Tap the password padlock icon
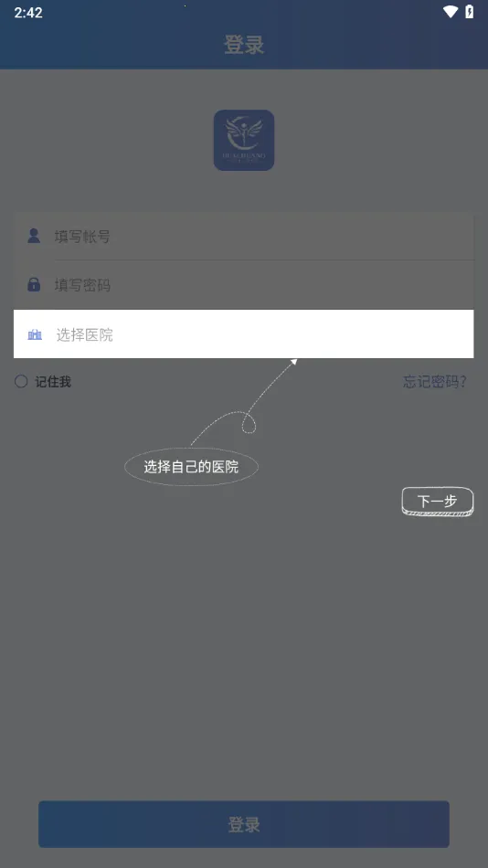Screen dimensions: 488x868 point(34,284)
